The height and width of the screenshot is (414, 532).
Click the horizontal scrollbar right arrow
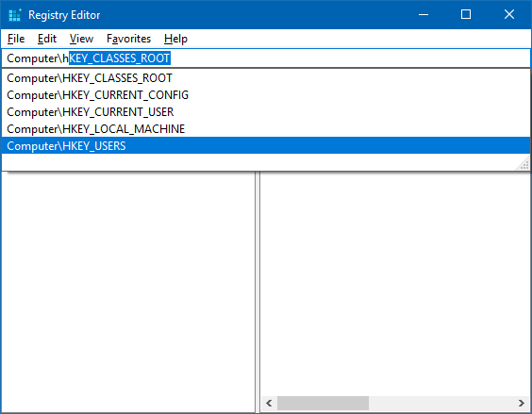point(521,403)
